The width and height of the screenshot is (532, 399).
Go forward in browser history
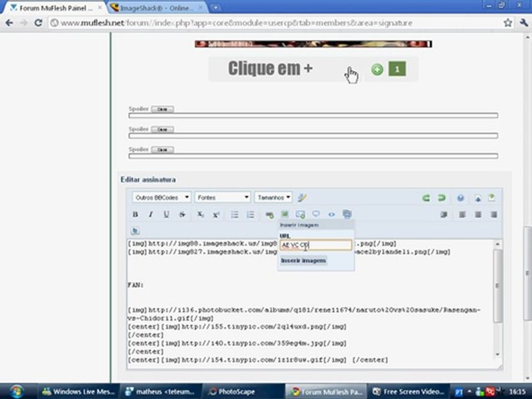pyautogui.click(x=24, y=23)
